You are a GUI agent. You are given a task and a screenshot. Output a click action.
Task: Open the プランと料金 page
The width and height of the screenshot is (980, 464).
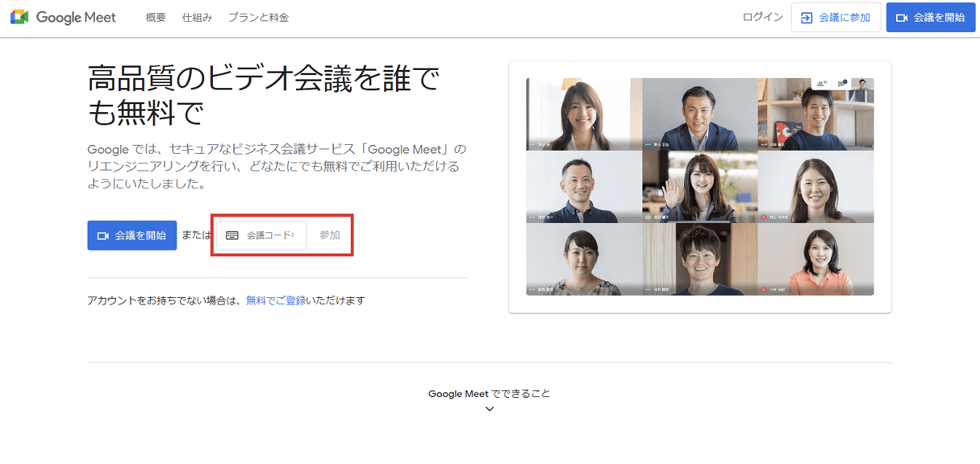coord(257,17)
